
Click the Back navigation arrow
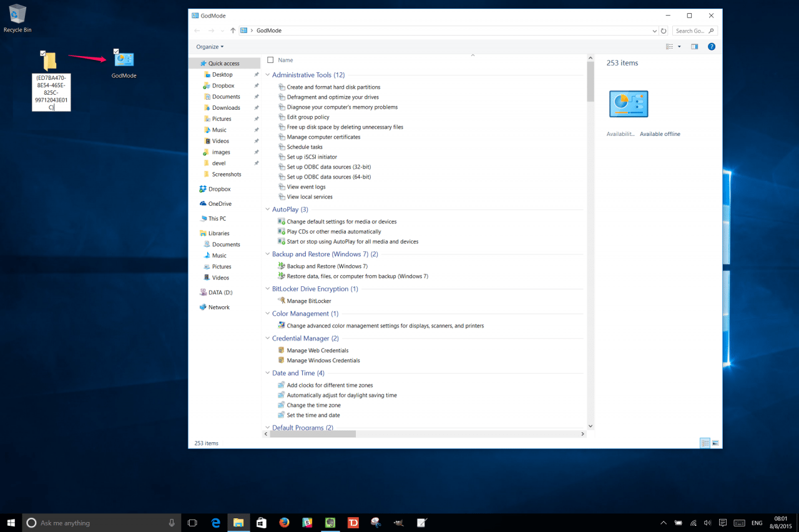point(197,31)
